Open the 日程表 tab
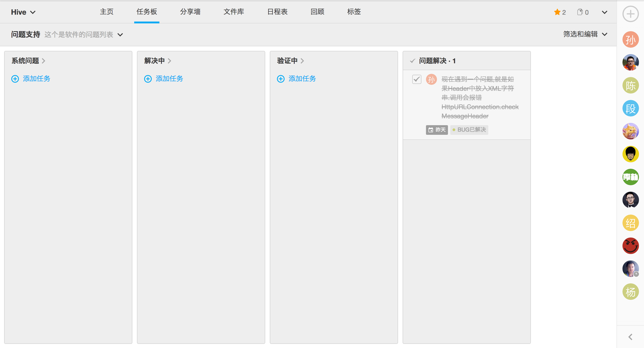Viewport: 644px width, 348px height. click(277, 12)
